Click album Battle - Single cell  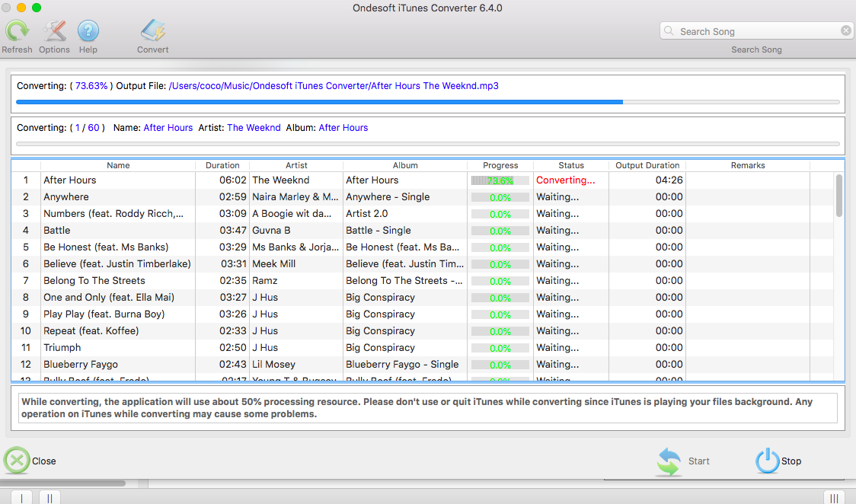click(378, 230)
